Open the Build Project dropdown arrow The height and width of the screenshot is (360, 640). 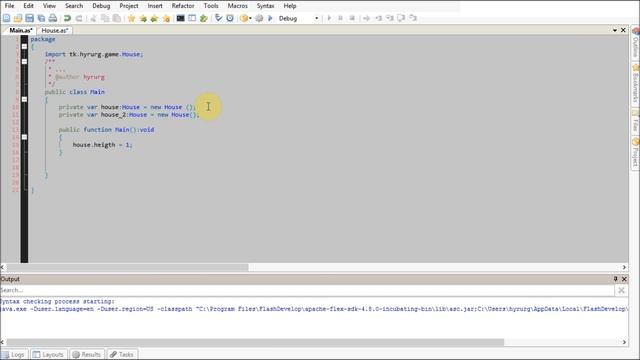pos(250,18)
